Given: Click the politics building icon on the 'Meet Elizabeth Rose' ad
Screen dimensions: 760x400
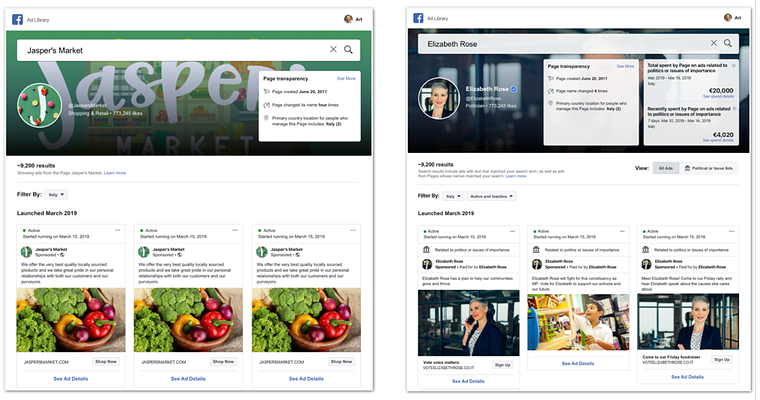Looking at the screenshot, I should click(646, 250).
